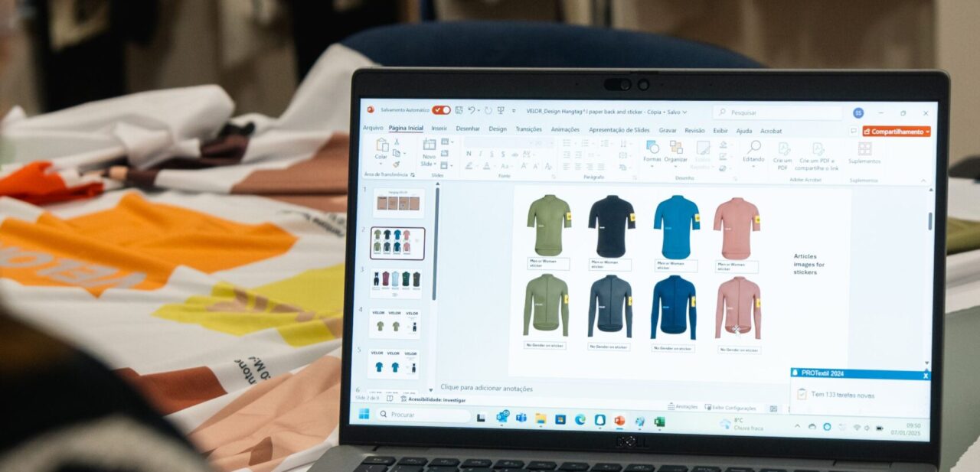This screenshot has width=980, height=472.
Task: Click 'Clique para adicionar anotações' notes area
Action: (x=486, y=388)
